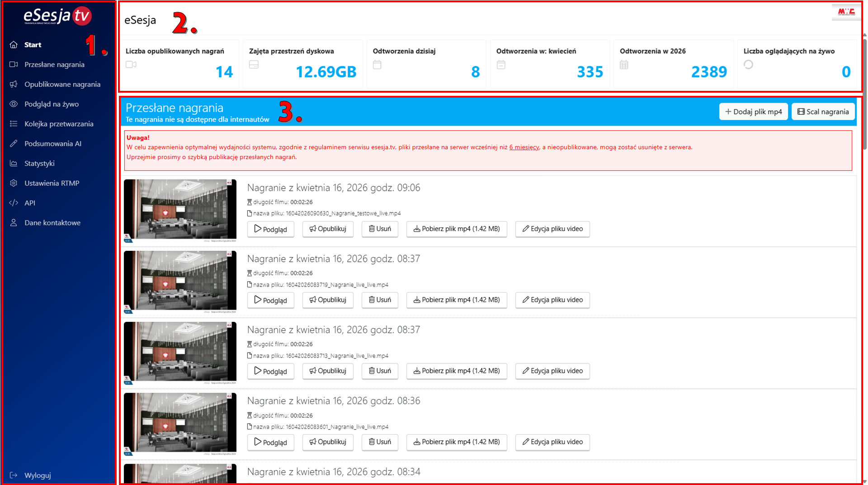Viewport: 868px width, 485px height.
Task: Open Podsumowania AI pencil icon
Action: [x=14, y=144]
